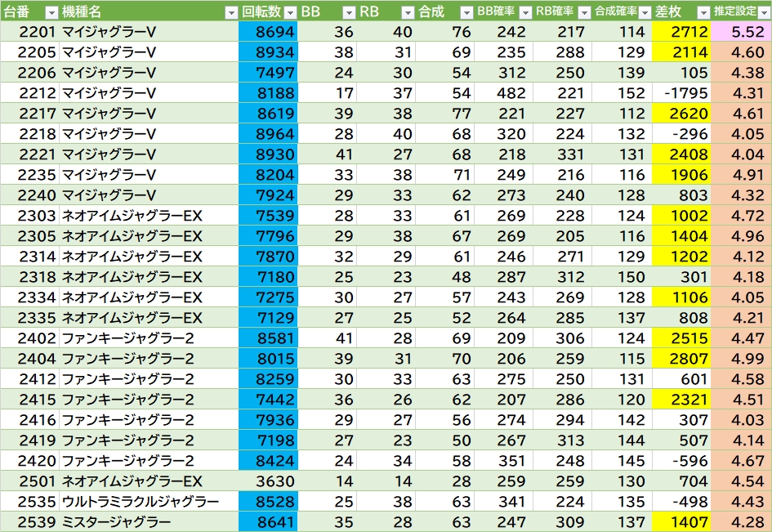772x532 pixels.
Task: Select the 合成 cell 77
Action: click(x=445, y=114)
